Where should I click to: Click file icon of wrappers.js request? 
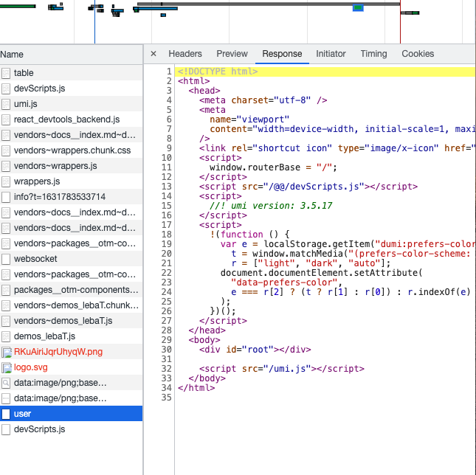tap(6, 181)
